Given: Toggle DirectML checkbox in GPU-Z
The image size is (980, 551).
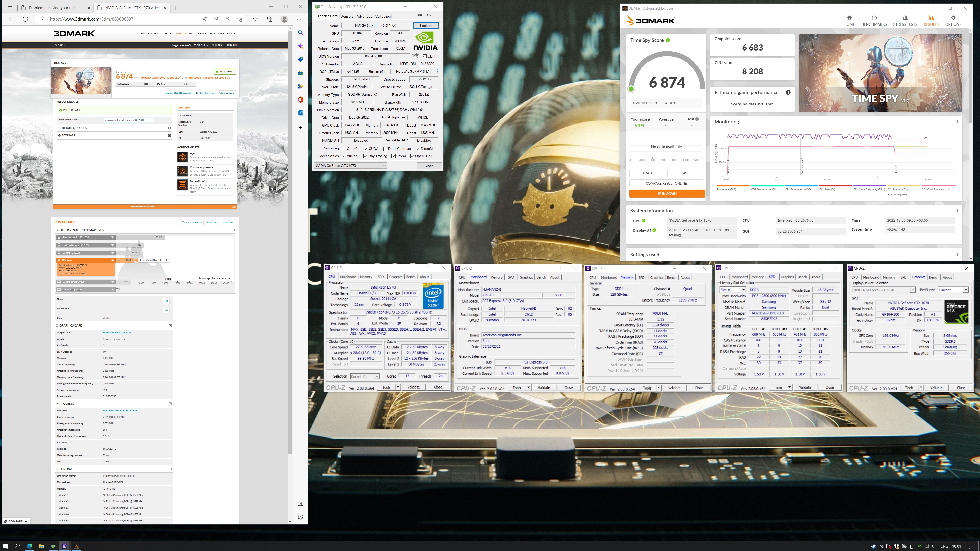Looking at the screenshot, I should (418, 149).
